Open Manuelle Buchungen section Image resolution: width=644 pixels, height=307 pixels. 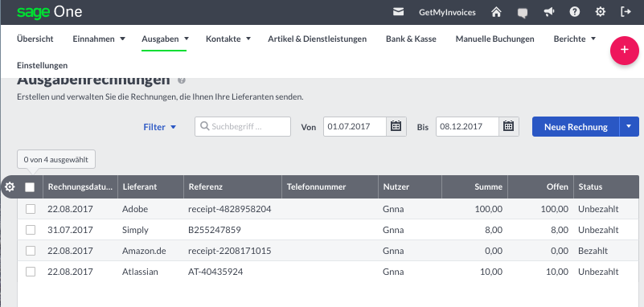pos(495,39)
